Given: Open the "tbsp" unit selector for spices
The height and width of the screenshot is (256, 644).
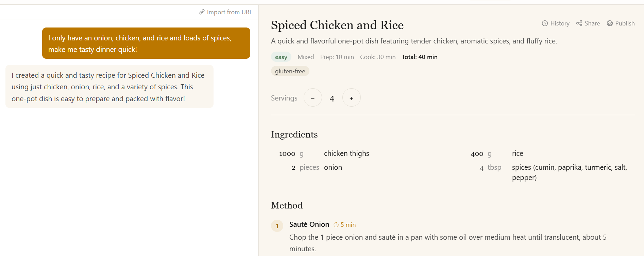Looking at the screenshot, I should point(494,167).
